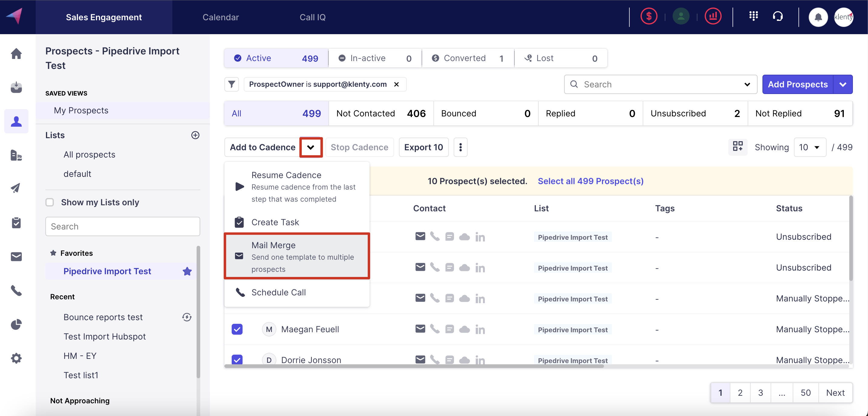Click the home icon in left sidebar

pyautogui.click(x=16, y=54)
